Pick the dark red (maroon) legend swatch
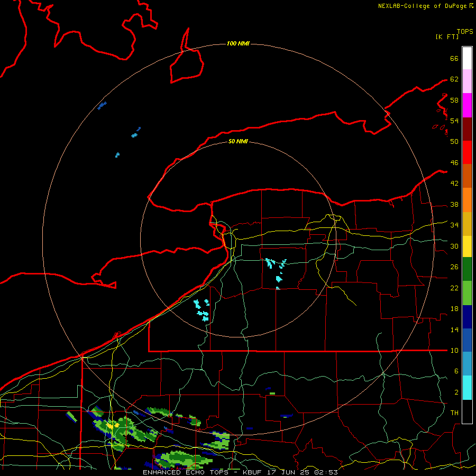476x476 pixels. 467,129
